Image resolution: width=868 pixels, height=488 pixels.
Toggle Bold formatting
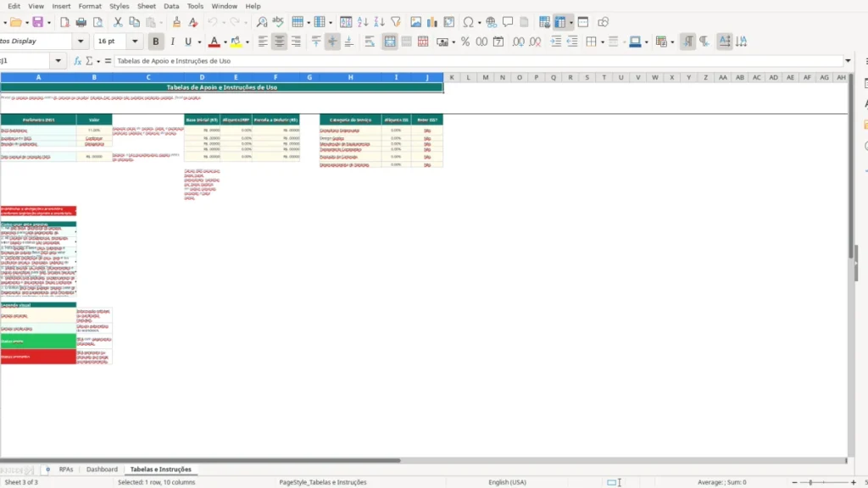pyautogui.click(x=156, y=42)
